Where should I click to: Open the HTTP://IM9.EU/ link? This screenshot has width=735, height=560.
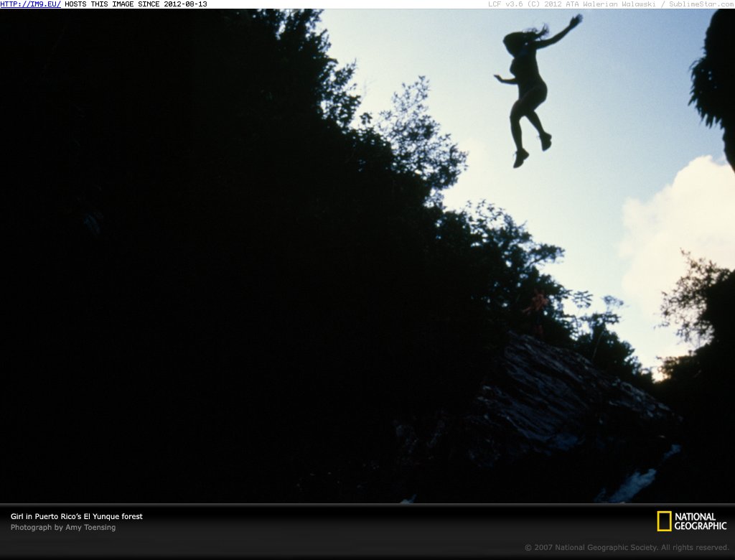30,4
